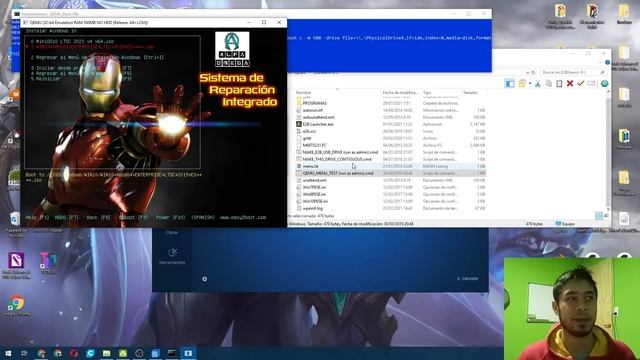
Task: Sort files by Fecha de modificación column
Action: [x=400, y=93]
